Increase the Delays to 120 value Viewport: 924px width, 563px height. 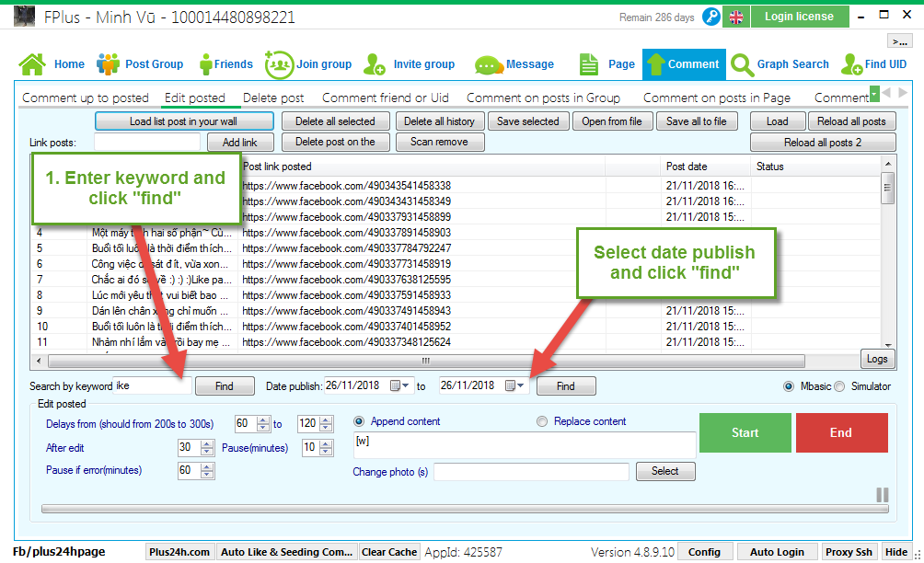point(326,419)
